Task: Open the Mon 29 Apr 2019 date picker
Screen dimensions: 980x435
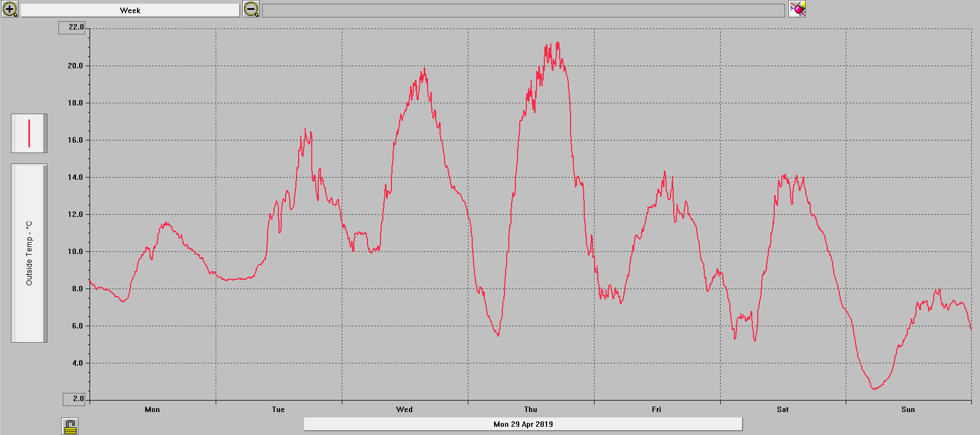Action: point(523,424)
